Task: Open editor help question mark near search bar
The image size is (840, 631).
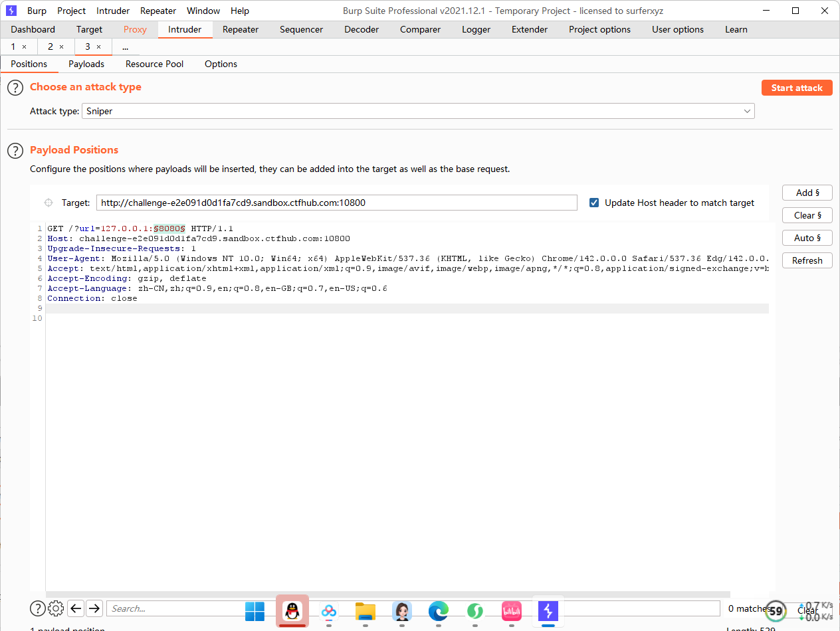Action: click(x=38, y=608)
